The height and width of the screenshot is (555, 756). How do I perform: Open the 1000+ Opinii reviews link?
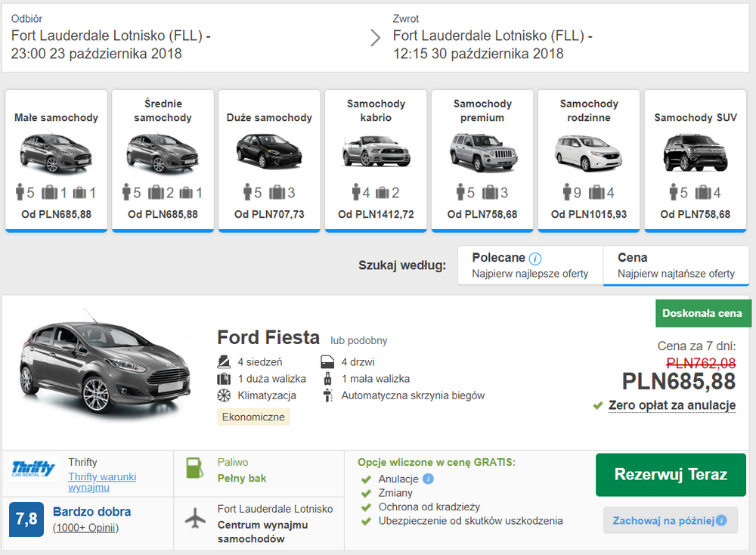(x=85, y=527)
